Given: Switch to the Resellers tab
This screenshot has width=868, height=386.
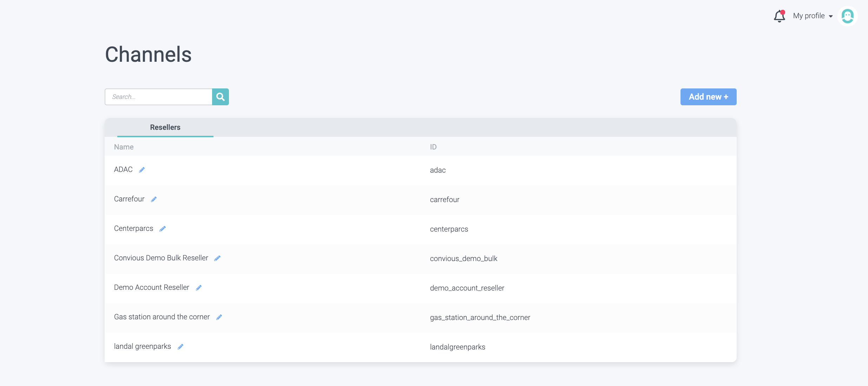Looking at the screenshot, I should point(165,127).
